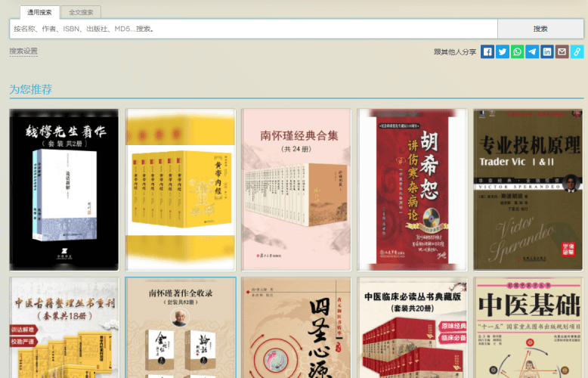Click the 跟其他人分享 label
This screenshot has height=378, width=588.
(455, 52)
